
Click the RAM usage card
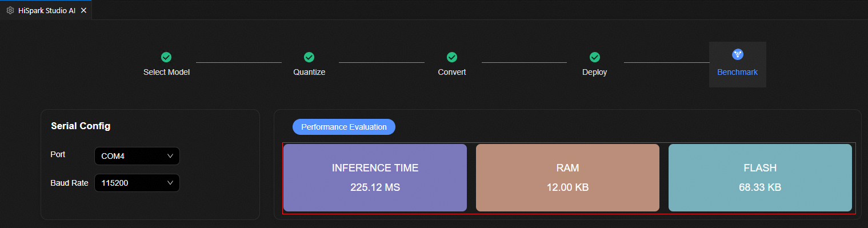click(x=567, y=178)
